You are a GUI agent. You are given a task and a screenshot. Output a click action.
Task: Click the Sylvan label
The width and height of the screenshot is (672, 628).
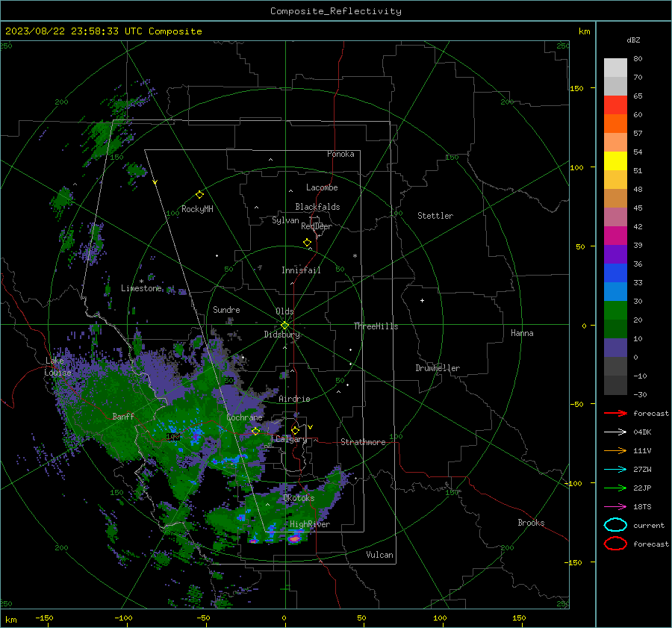pyautogui.click(x=285, y=220)
